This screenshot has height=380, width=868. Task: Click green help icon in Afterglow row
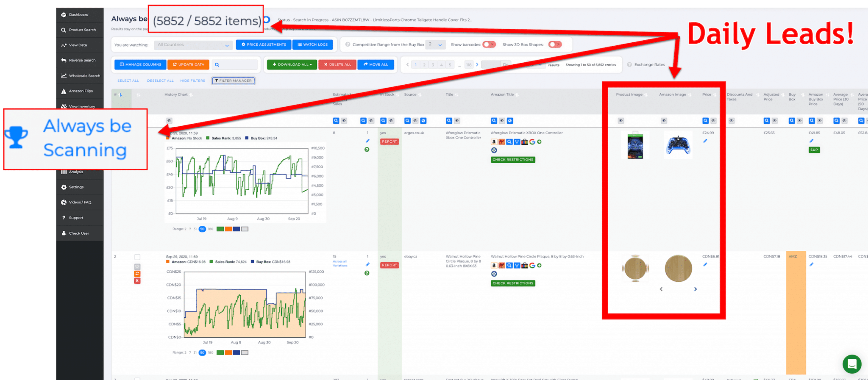point(367,150)
